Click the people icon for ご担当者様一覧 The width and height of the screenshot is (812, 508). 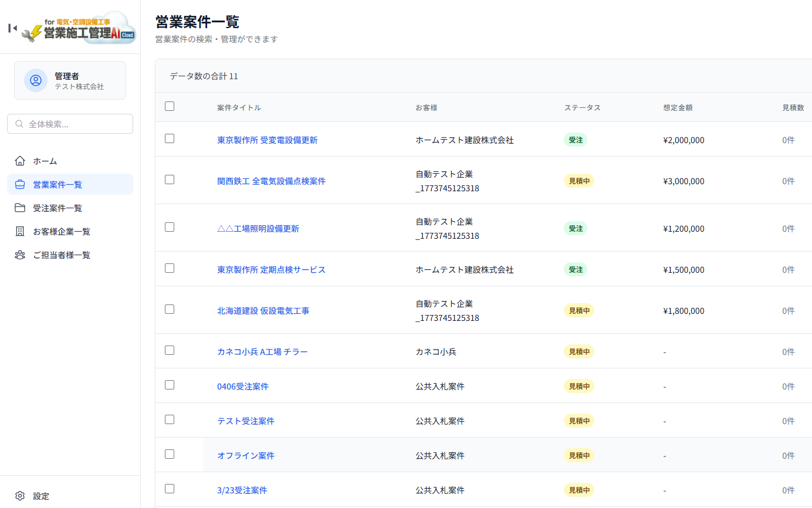pyautogui.click(x=20, y=255)
